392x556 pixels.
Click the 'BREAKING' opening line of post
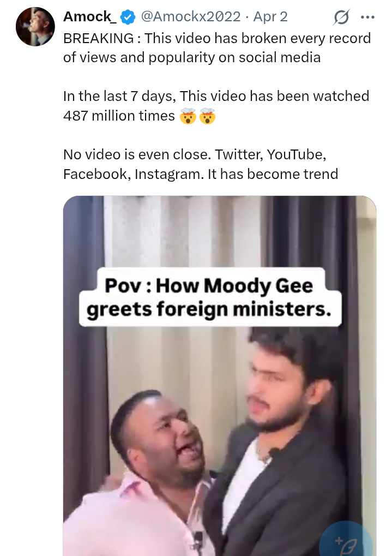pos(98,39)
